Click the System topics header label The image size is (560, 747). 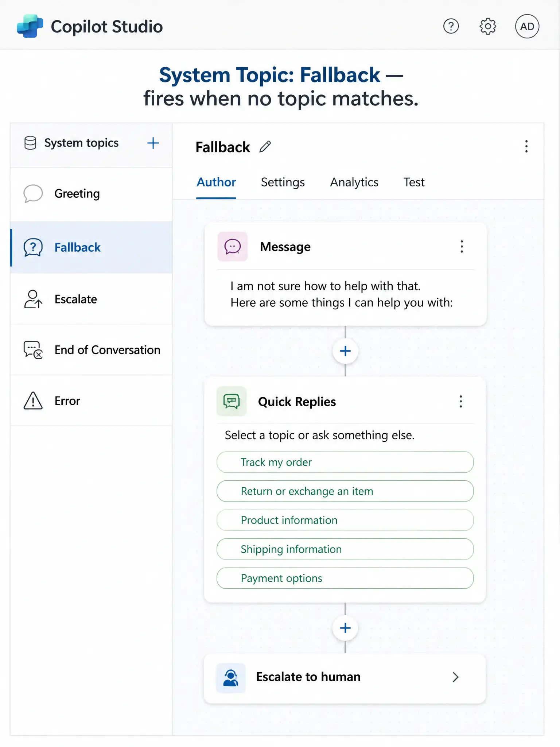[x=81, y=143]
